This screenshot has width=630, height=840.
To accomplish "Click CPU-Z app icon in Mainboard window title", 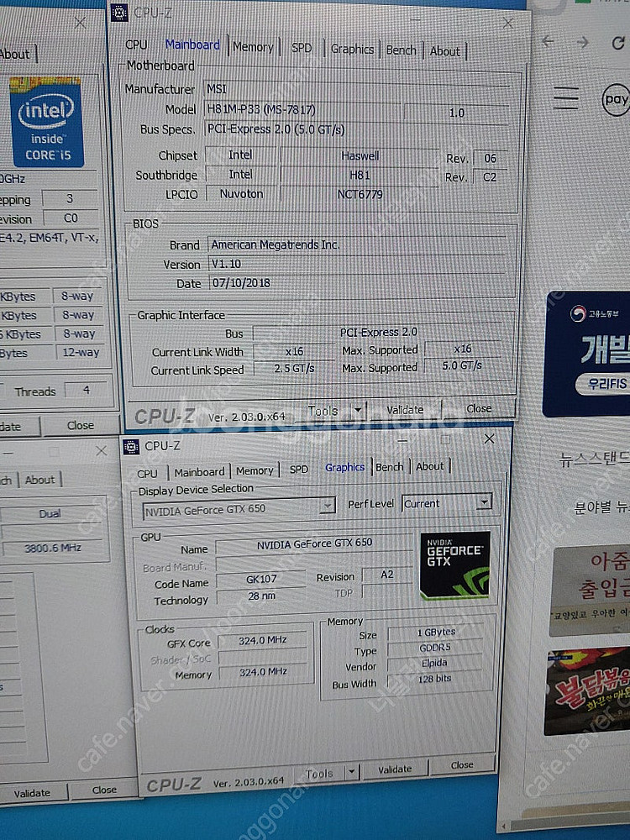I will click(x=119, y=13).
